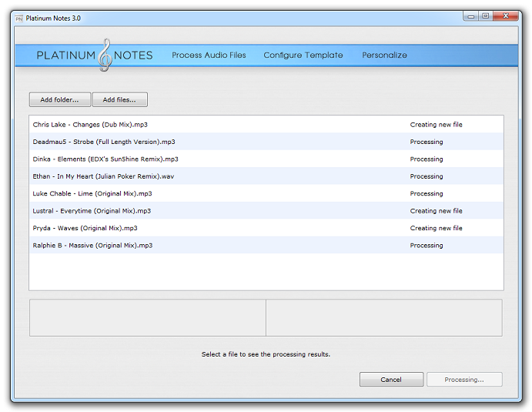Click the Platinum Notes treble clef logo
532x412 pixels.
105,55
